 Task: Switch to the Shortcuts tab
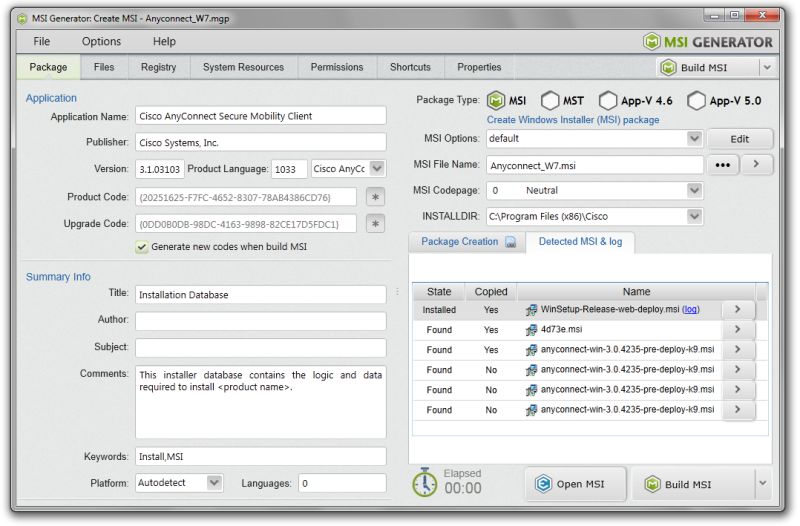tap(410, 67)
